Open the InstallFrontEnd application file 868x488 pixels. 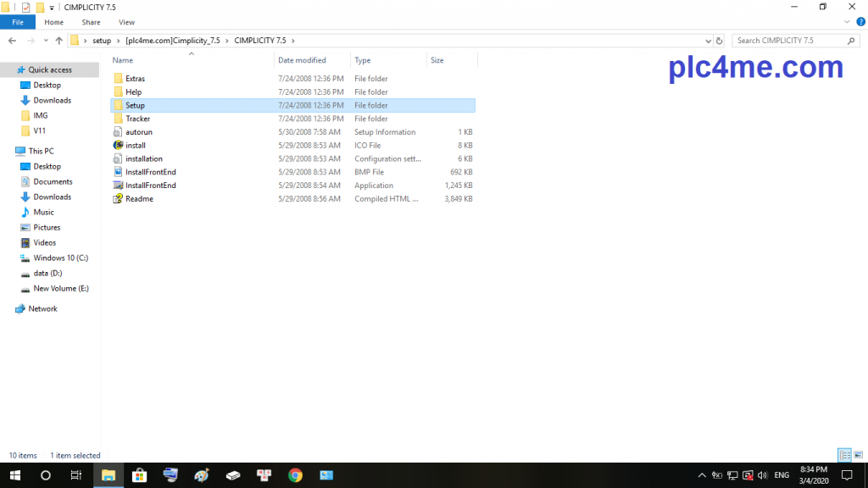point(150,186)
